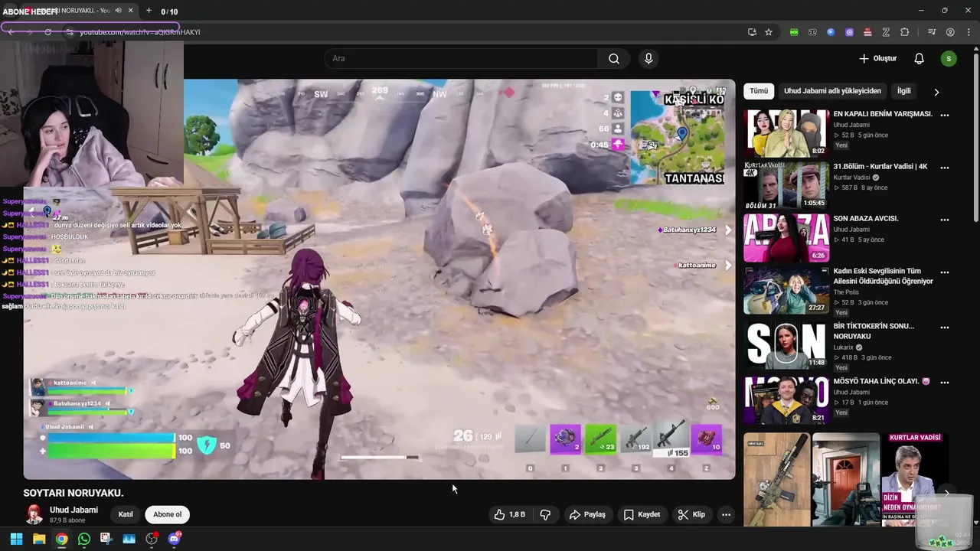The height and width of the screenshot is (551, 980).
Task: Switch to the NORUYAKU YouTube tab
Action: [77, 11]
